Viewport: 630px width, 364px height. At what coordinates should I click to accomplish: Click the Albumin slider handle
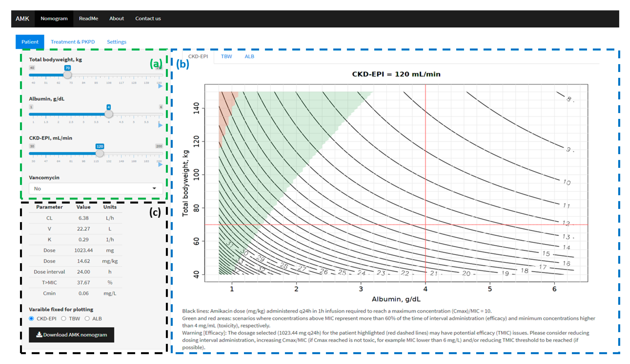tap(109, 114)
